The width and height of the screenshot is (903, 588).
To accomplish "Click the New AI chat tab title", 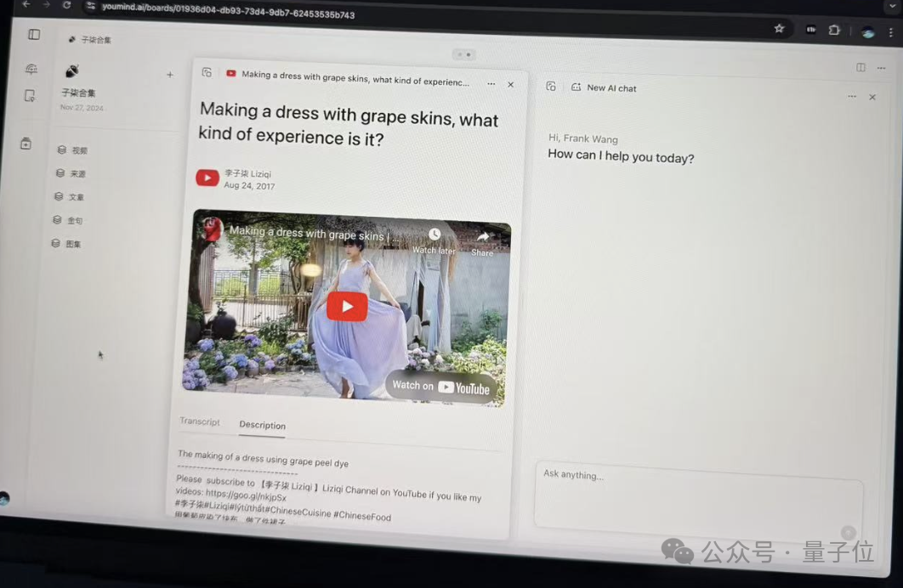I will pos(611,88).
